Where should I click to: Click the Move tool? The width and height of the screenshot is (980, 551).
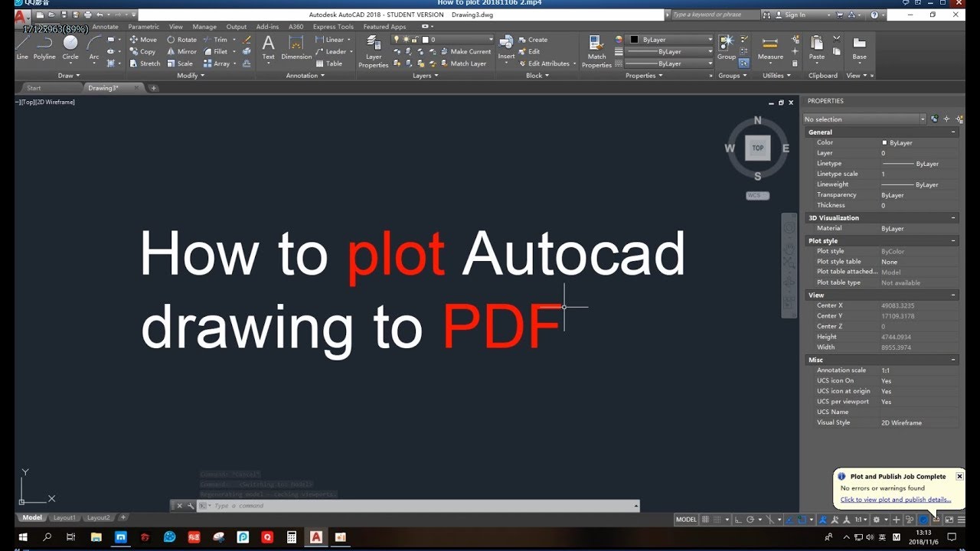(143, 40)
